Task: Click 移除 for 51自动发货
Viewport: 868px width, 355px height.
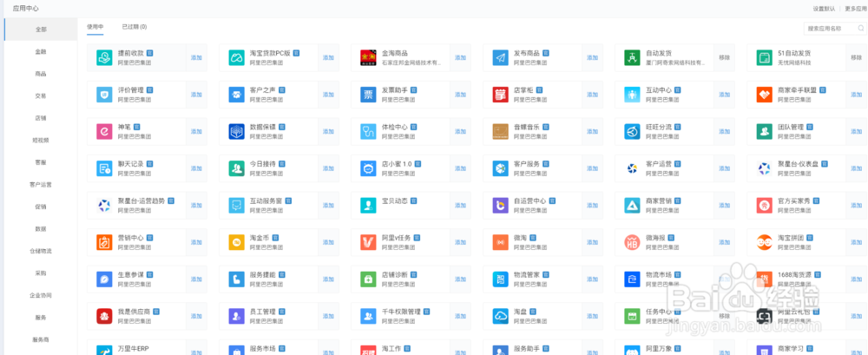Action: click(x=857, y=57)
